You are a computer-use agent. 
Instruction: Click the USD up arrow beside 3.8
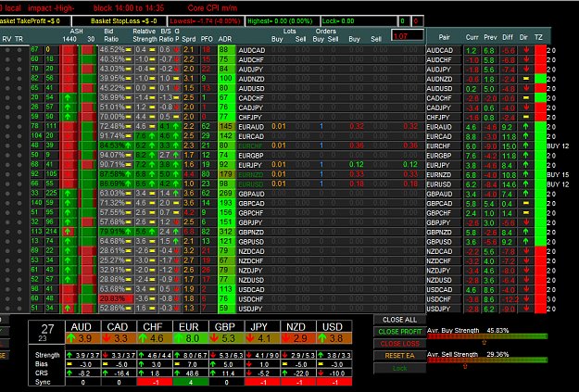pyautogui.click(x=322, y=338)
